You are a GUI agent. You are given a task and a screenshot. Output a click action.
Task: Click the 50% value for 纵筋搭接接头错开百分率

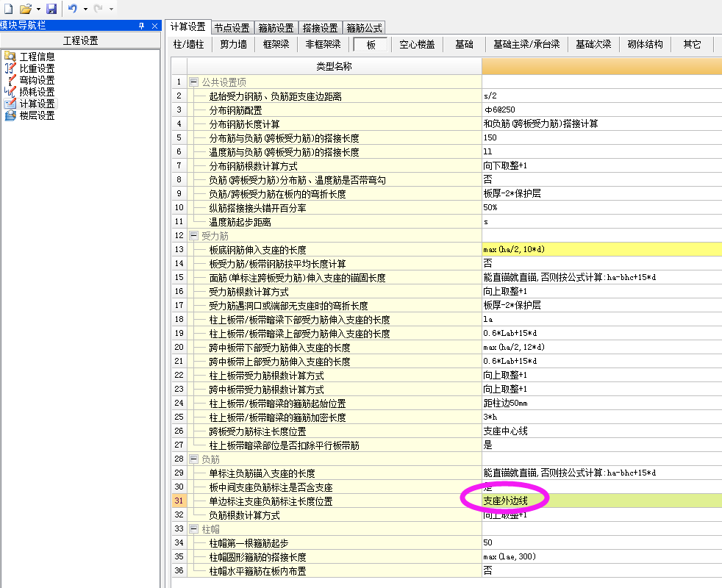coord(602,208)
